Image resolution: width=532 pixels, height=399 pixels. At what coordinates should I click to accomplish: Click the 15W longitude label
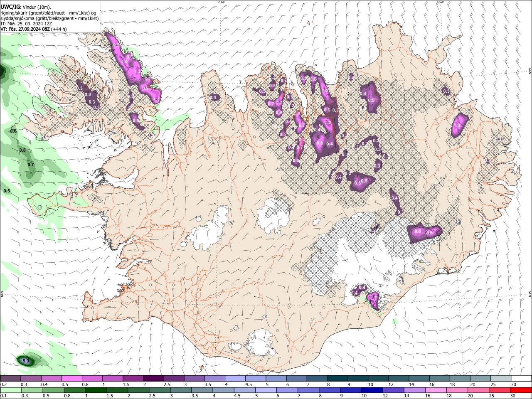(x=440, y=2)
